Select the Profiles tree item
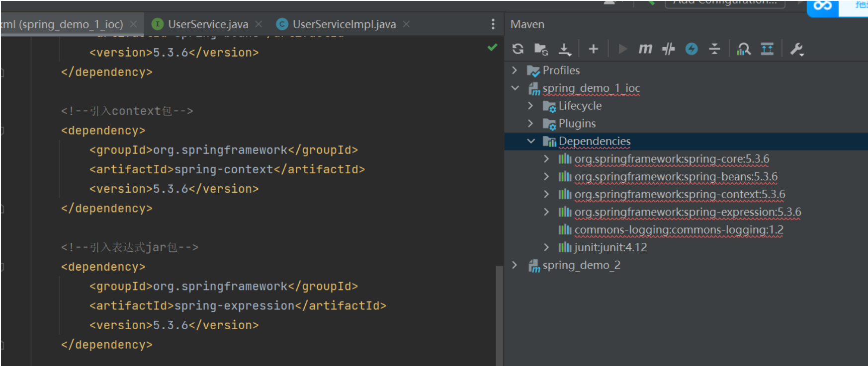The image size is (868, 366). point(561,70)
